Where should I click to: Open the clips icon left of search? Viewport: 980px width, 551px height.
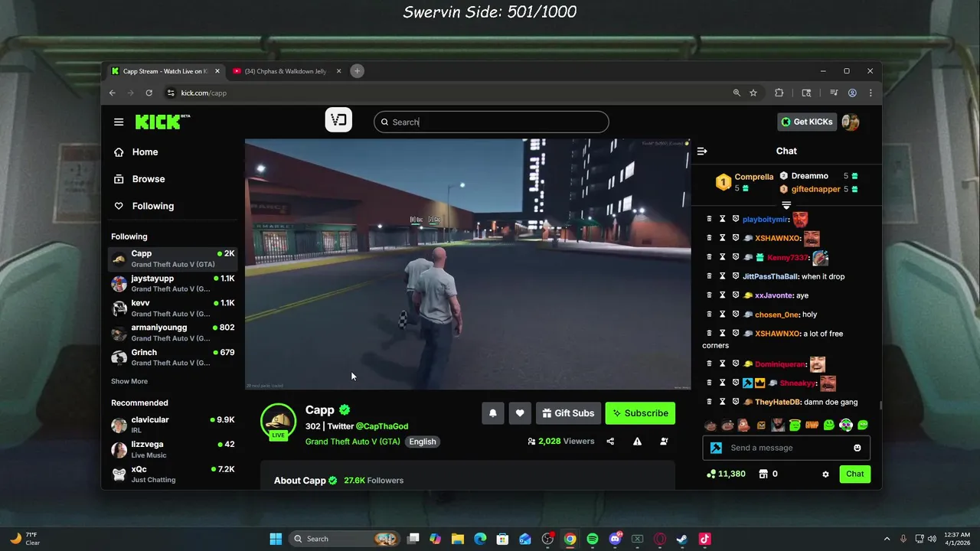pyautogui.click(x=338, y=120)
